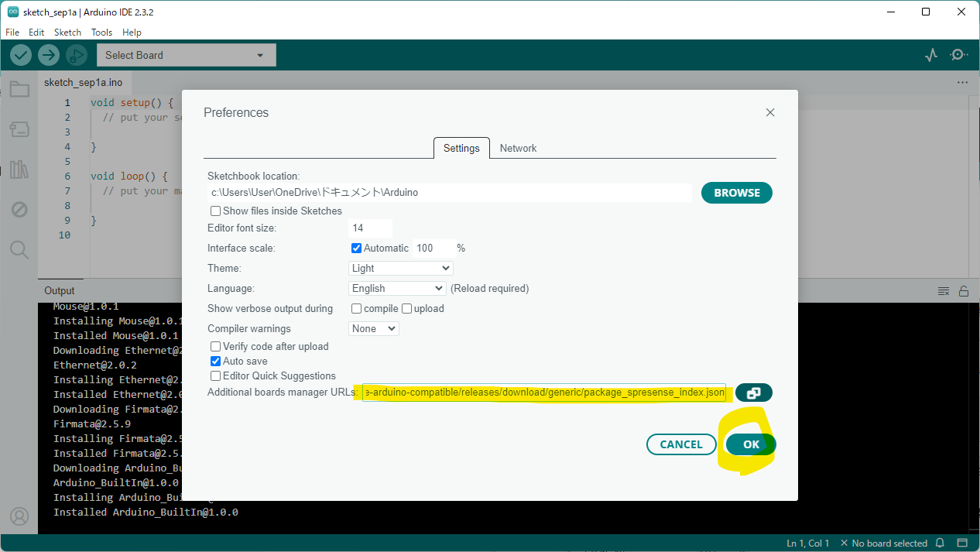This screenshot has width=980, height=552.
Task: Click the Upload arrow toolbar icon
Action: tap(49, 55)
